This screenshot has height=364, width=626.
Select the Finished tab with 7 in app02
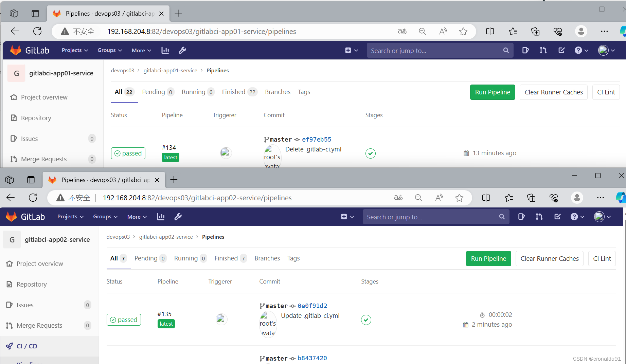click(230, 258)
